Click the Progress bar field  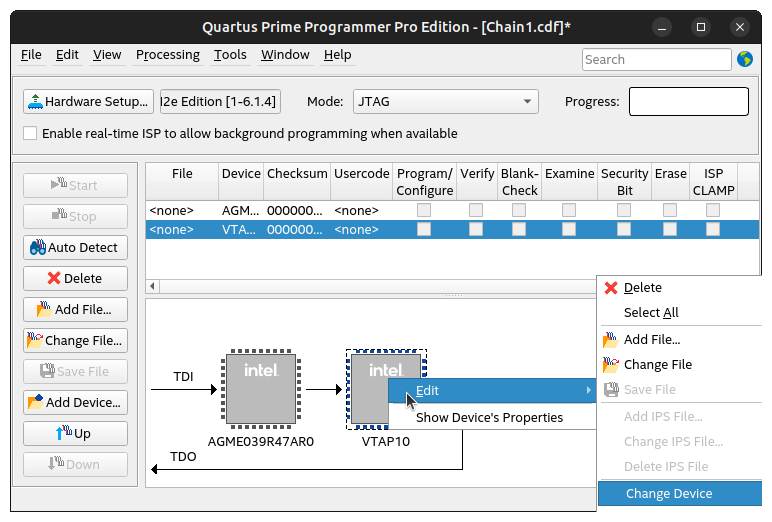(688, 101)
